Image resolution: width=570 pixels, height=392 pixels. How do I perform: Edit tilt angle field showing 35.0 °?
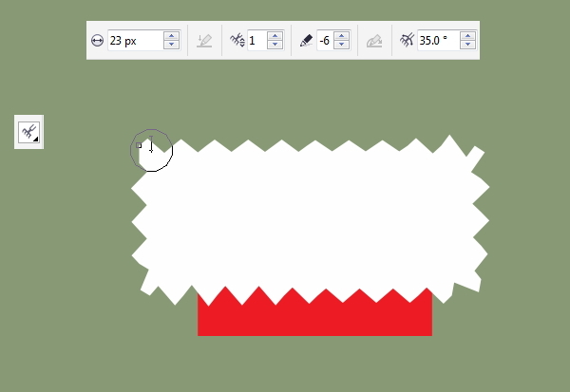[438, 40]
